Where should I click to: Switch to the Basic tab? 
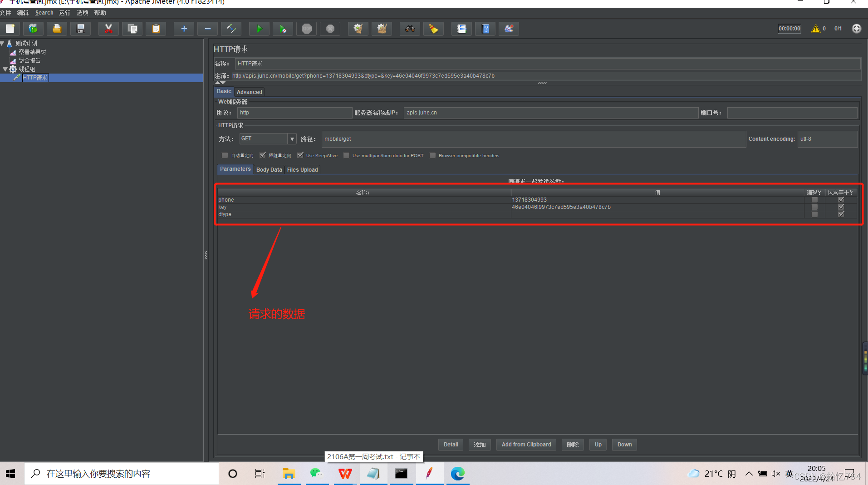224,91
